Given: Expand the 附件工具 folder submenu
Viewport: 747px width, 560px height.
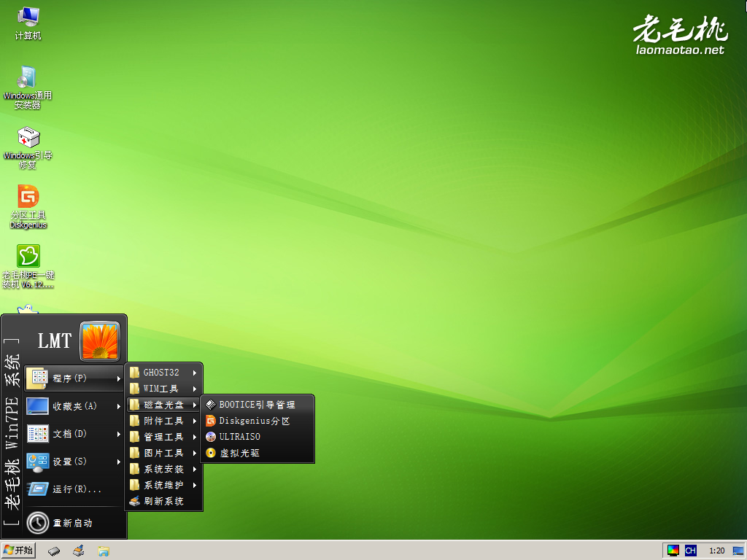Looking at the screenshot, I should tap(163, 421).
